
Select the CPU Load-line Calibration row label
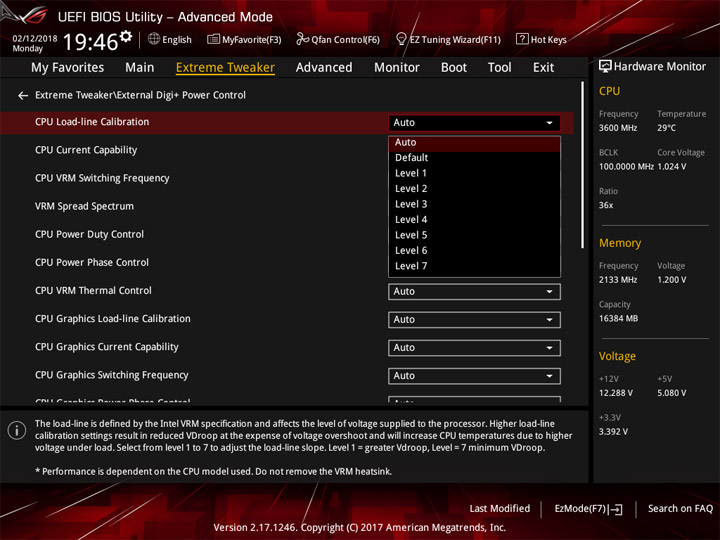pos(92,122)
